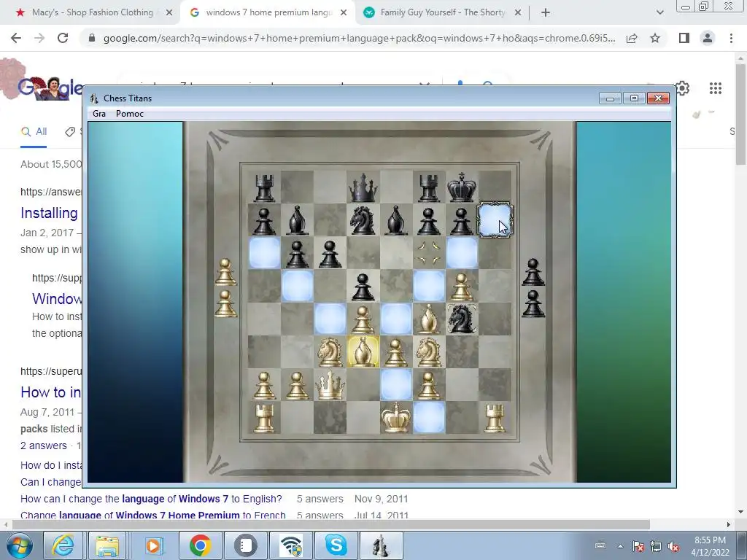This screenshot has width=747, height=560.
Task: Click the white knight on c3
Action: [330, 351]
